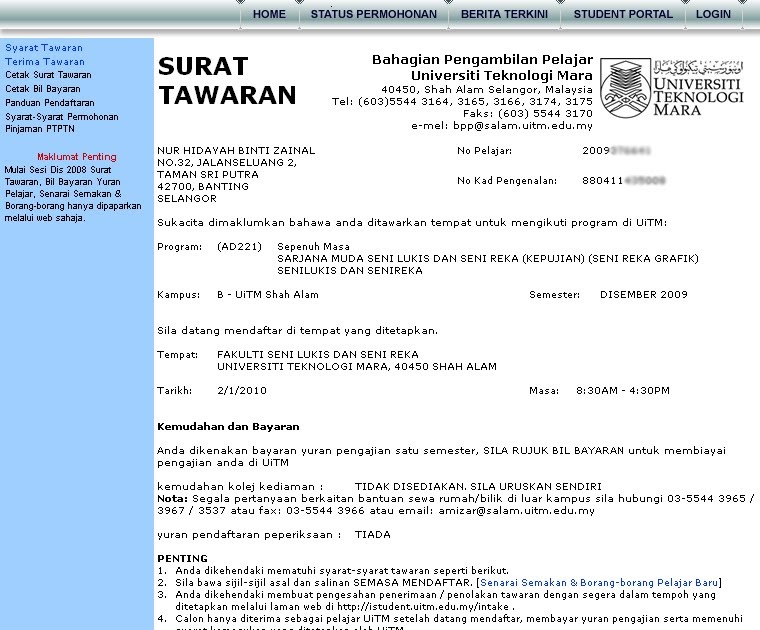Click the Sepenuh Masa text
Image resolution: width=760 pixels, height=630 pixels.
pos(313,247)
